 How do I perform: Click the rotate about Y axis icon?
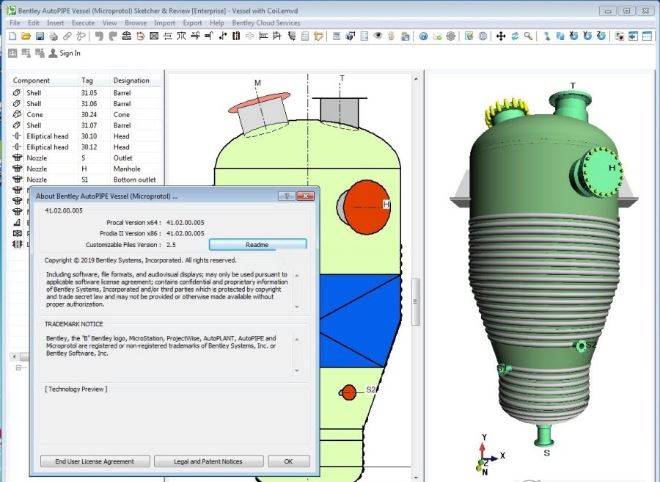(588, 35)
